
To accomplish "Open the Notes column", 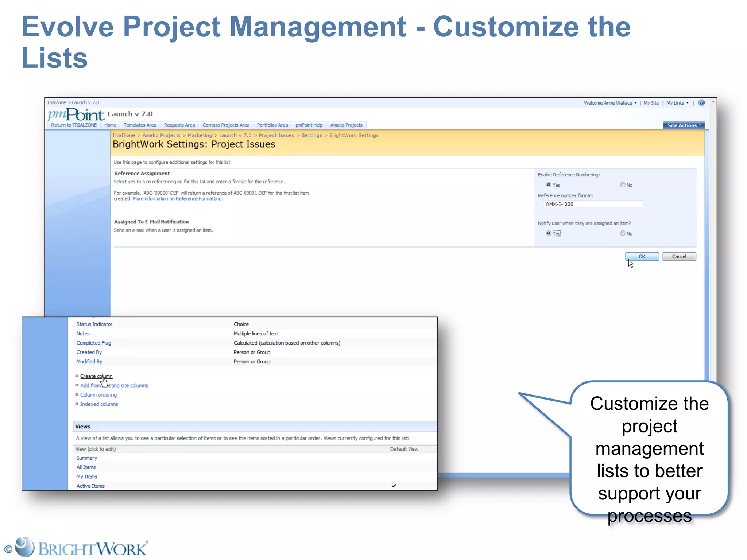I will (83, 334).
